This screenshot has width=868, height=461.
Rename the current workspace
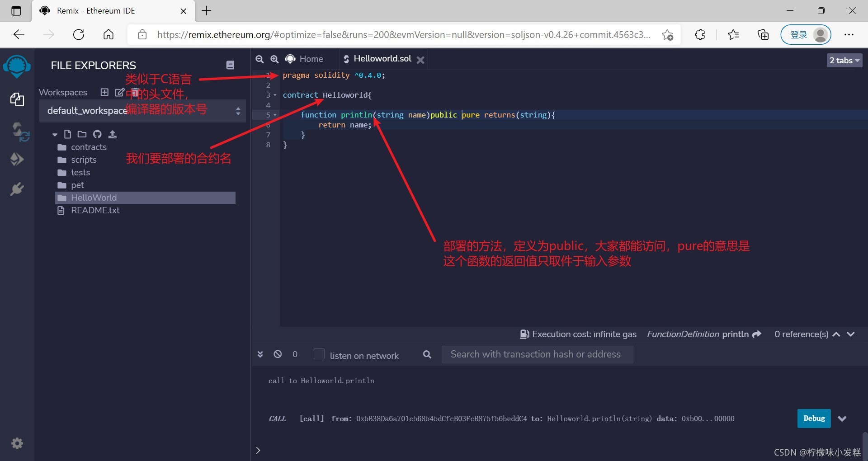119,92
